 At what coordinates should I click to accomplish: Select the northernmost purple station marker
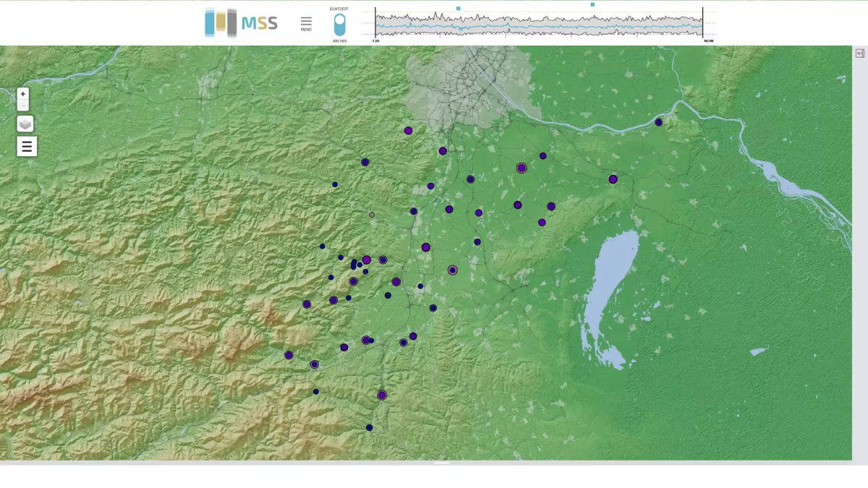tap(408, 131)
